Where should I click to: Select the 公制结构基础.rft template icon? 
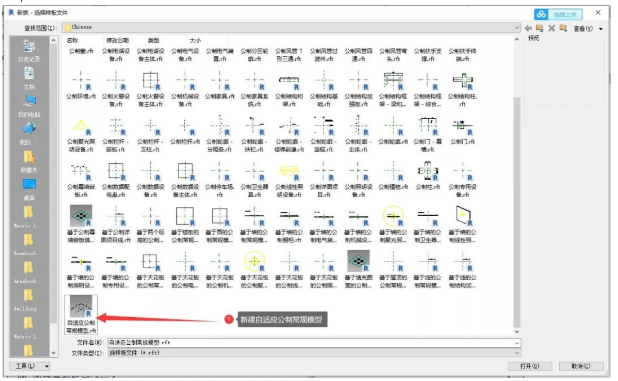coord(324,81)
